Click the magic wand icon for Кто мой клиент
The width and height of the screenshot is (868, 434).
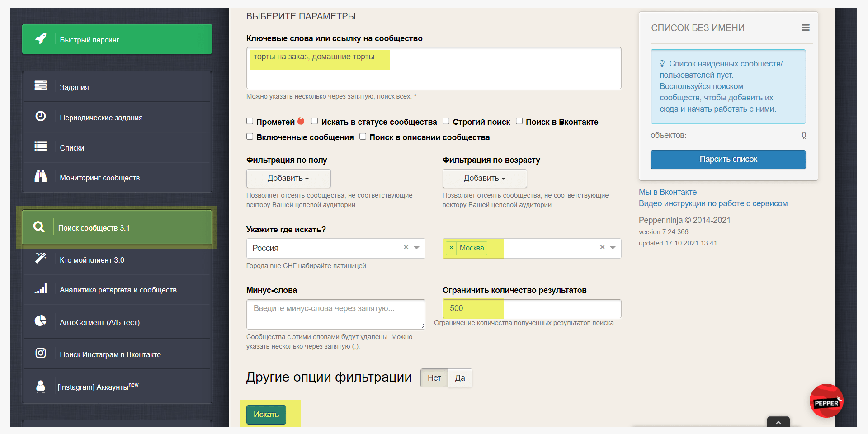pos(41,258)
